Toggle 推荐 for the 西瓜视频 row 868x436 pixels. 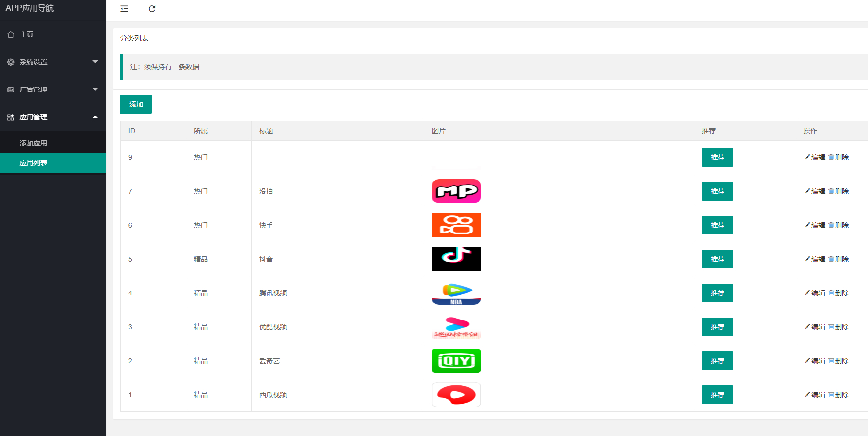tap(718, 395)
